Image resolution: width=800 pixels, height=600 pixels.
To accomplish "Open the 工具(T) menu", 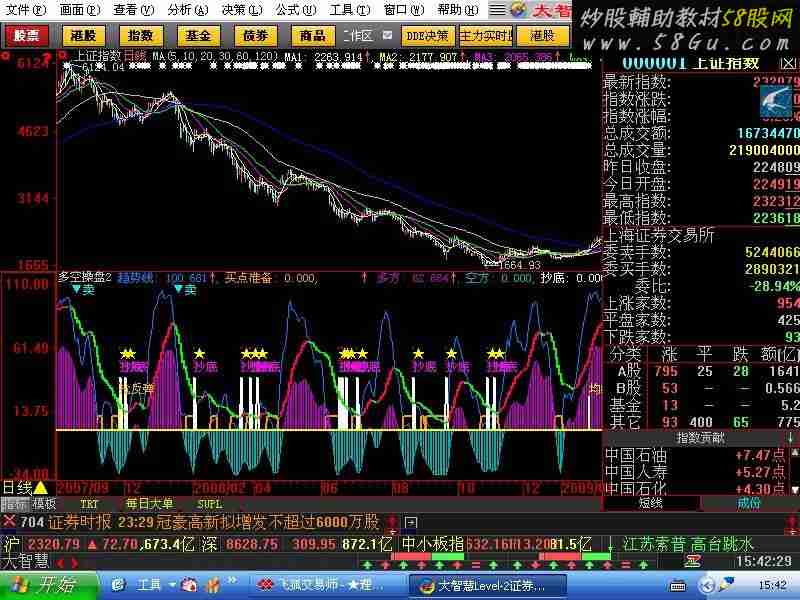I will click(350, 10).
